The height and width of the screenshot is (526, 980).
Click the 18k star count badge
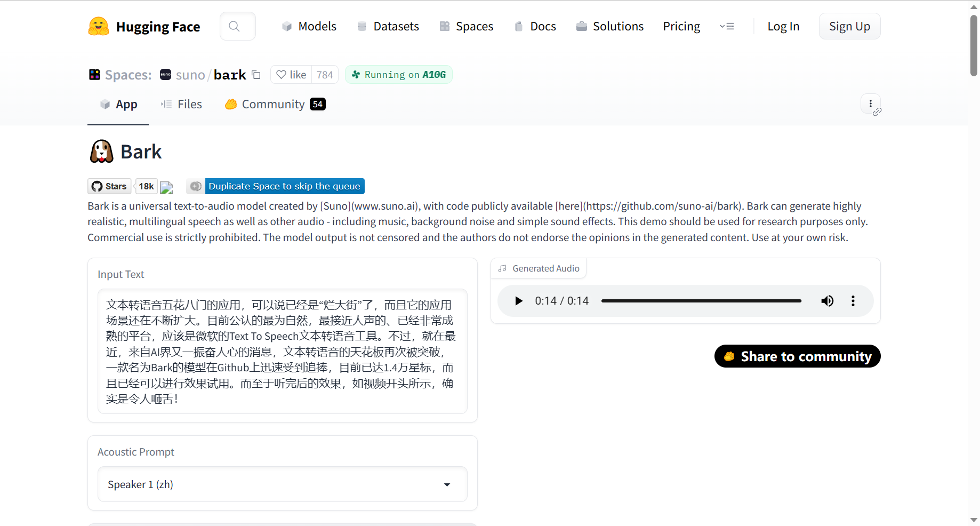tap(146, 186)
